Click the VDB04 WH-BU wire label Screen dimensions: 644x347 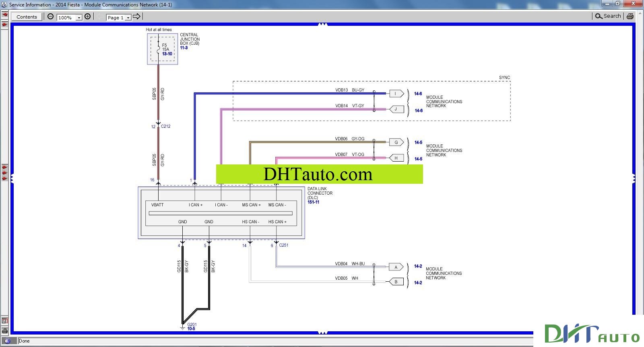coord(350,264)
